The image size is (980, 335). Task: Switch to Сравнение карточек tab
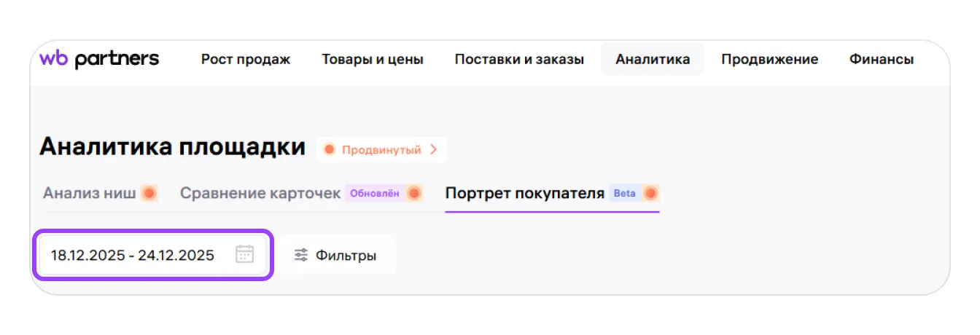click(x=260, y=194)
